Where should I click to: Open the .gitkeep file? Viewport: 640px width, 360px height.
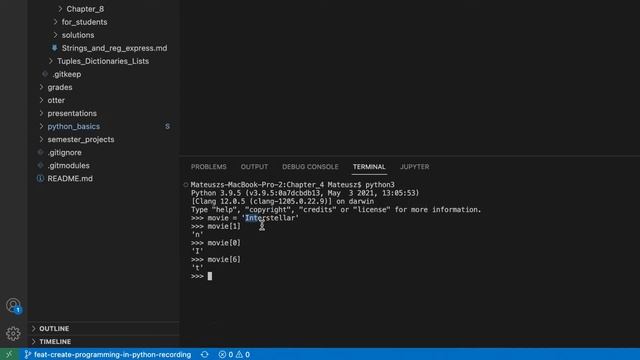pos(67,74)
